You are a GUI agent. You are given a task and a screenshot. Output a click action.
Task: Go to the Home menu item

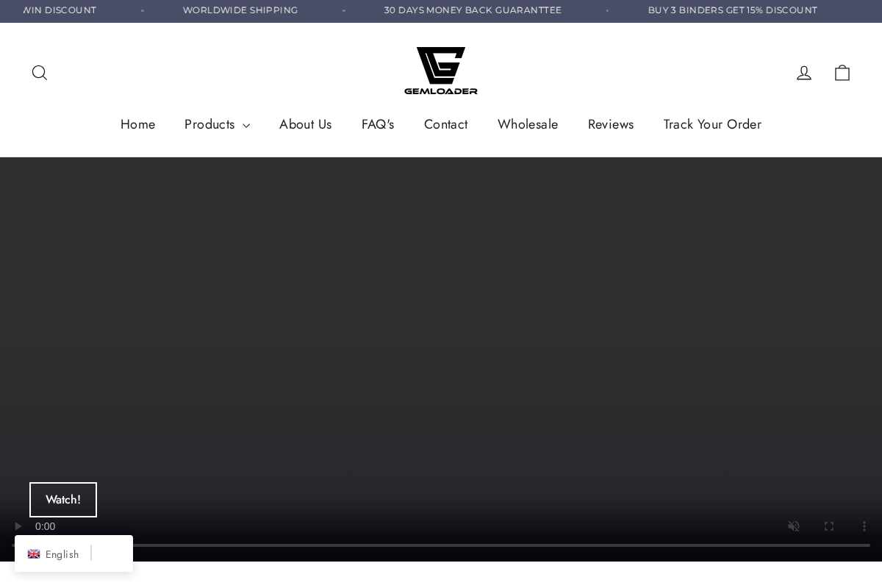[x=137, y=124]
